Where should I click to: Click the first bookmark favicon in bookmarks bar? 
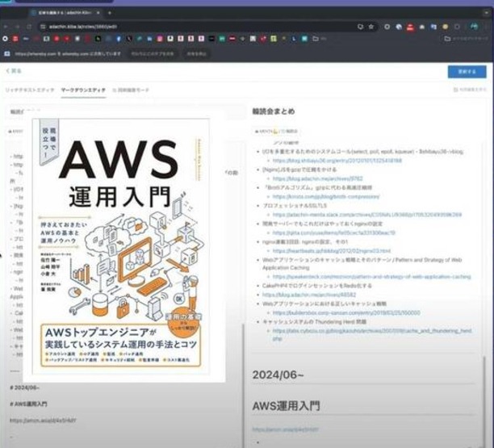(6, 39)
